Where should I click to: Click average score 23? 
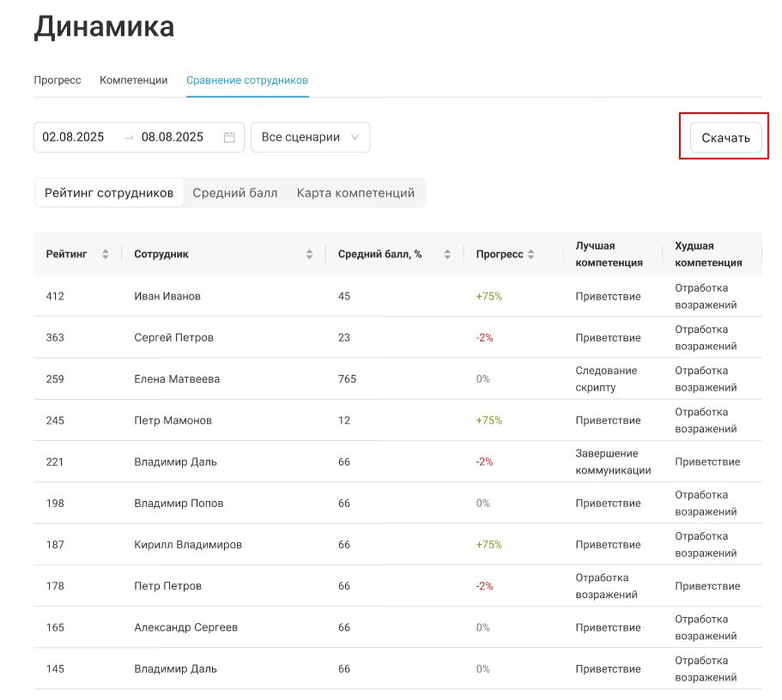tap(344, 338)
